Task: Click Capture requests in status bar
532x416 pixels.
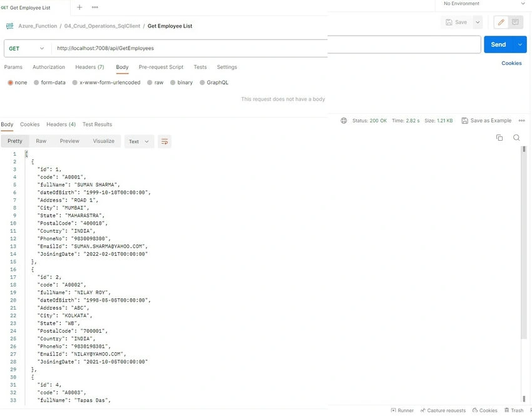Action: pos(443,410)
